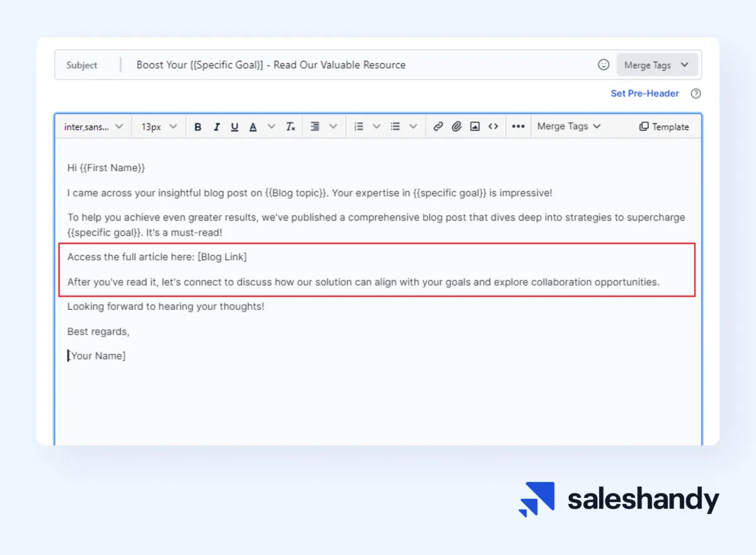
Task: Click the 'After you've read it' sentence
Action: point(364,282)
